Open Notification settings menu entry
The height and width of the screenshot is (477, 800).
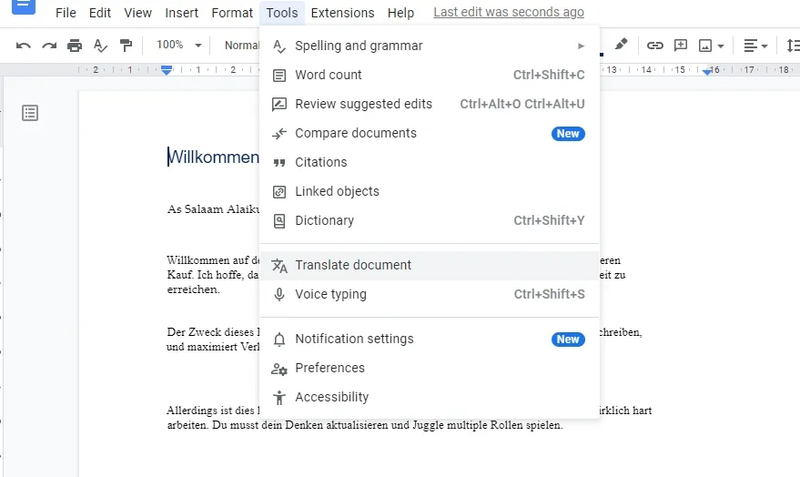[x=429, y=339]
